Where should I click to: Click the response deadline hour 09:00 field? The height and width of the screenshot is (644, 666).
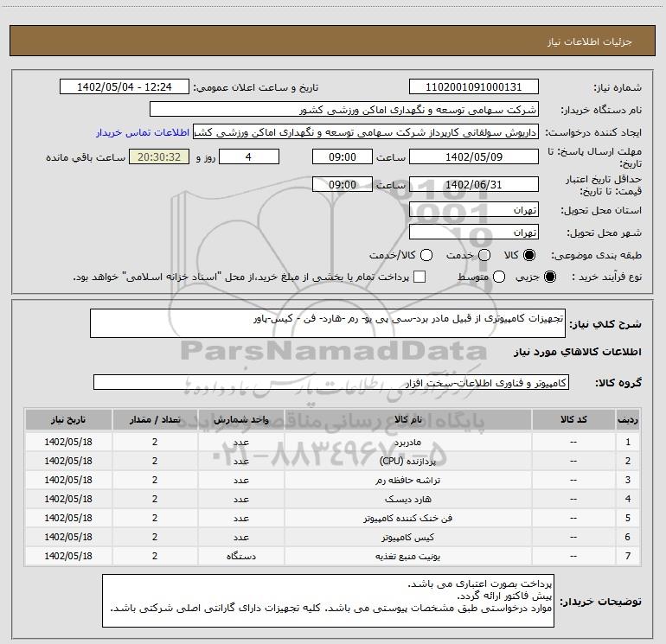343,156
